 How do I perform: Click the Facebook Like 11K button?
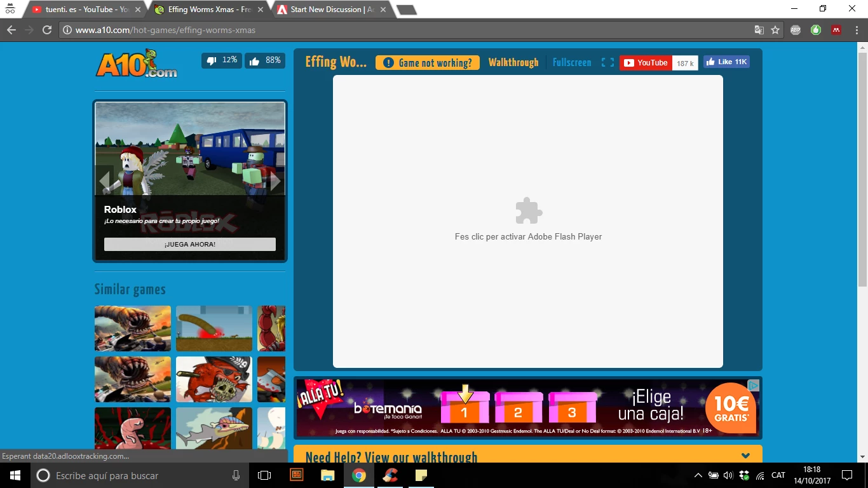726,62
